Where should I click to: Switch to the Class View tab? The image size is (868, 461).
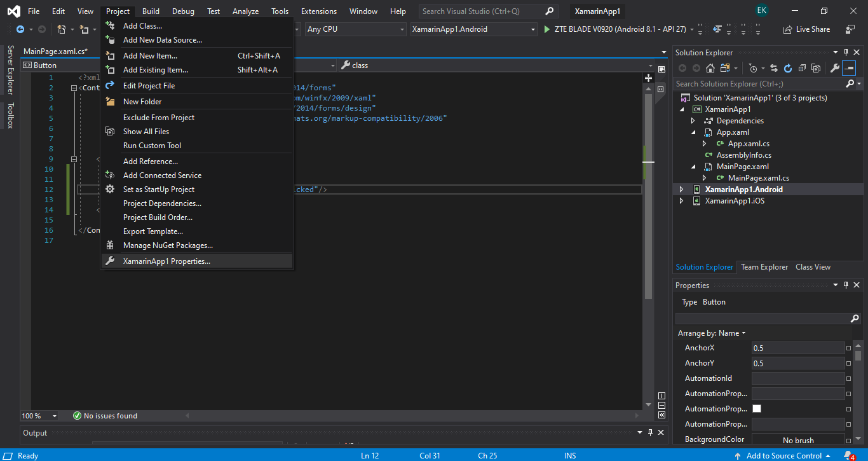813,267
